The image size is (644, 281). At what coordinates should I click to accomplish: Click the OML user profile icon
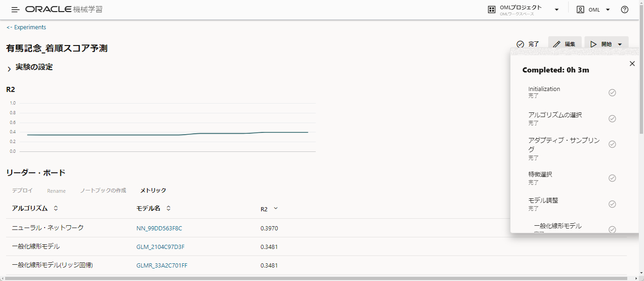pyautogui.click(x=580, y=10)
